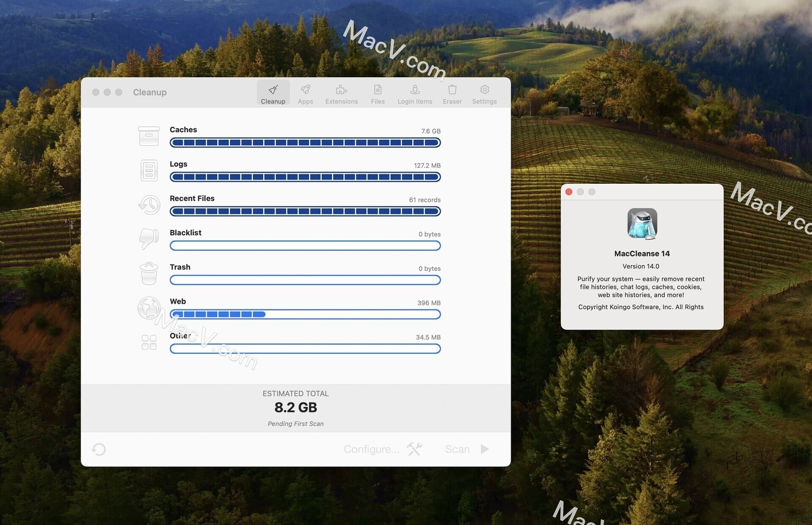Open the Extensions puzzle icon
The height and width of the screenshot is (525, 812).
tap(342, 89)
